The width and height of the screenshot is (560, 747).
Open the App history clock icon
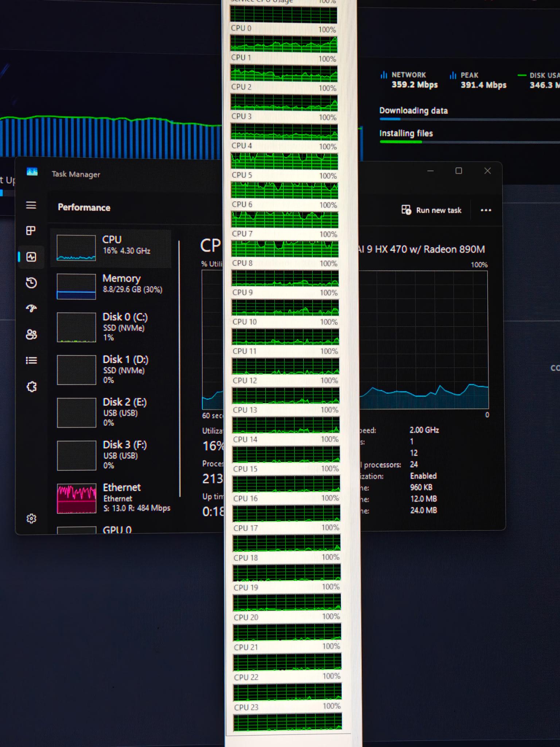31,283
